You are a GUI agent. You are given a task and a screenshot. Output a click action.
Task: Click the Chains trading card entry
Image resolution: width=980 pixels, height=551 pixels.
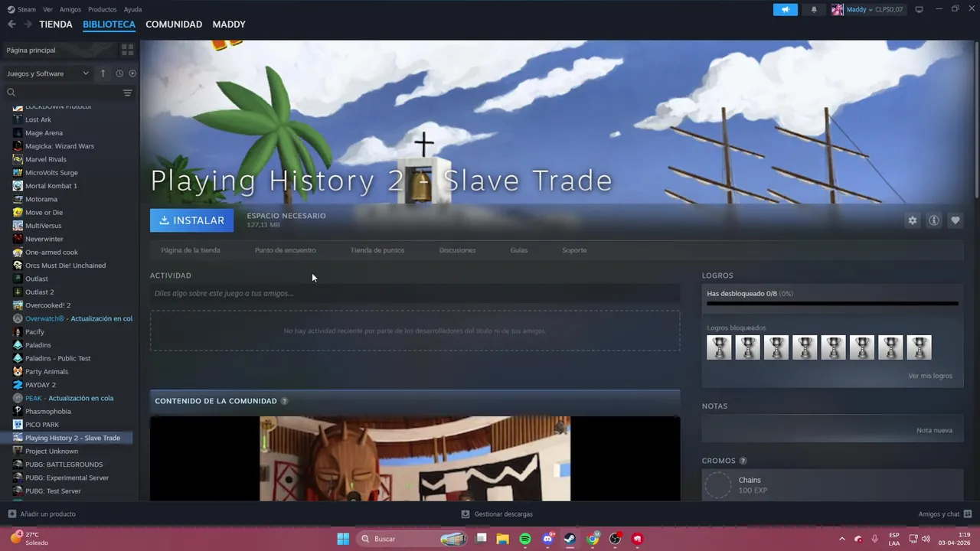tap(832, 485)
